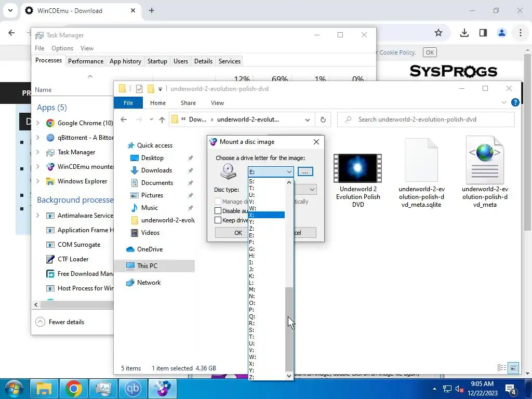Open Explorer View ribbon tab

click(217, 103)
